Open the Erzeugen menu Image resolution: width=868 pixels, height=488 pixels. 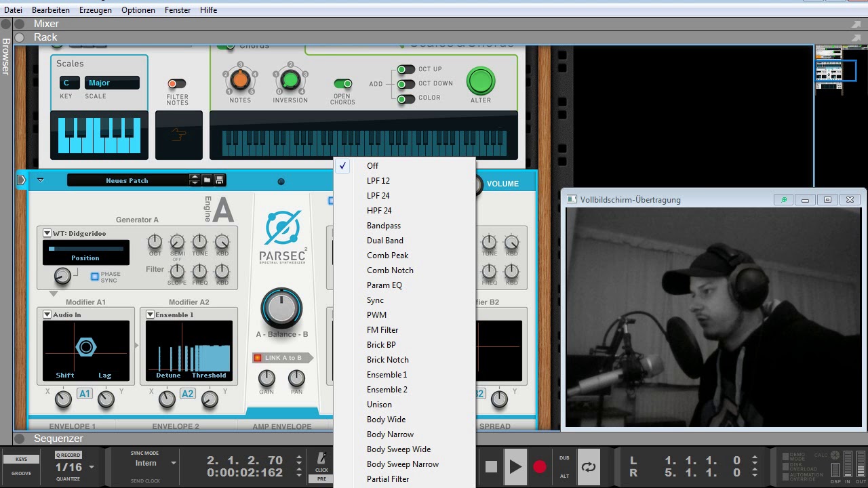(x=95, y=10)
